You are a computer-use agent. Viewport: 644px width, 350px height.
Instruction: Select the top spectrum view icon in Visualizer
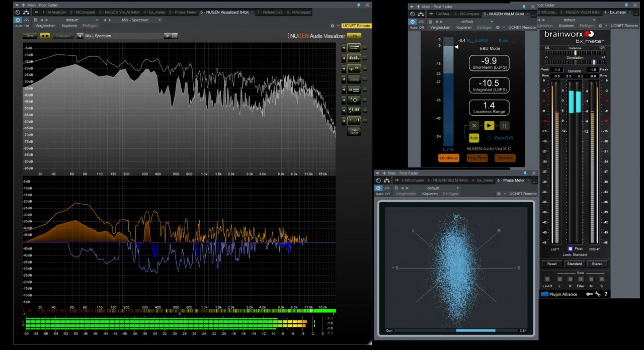(354, 48)
